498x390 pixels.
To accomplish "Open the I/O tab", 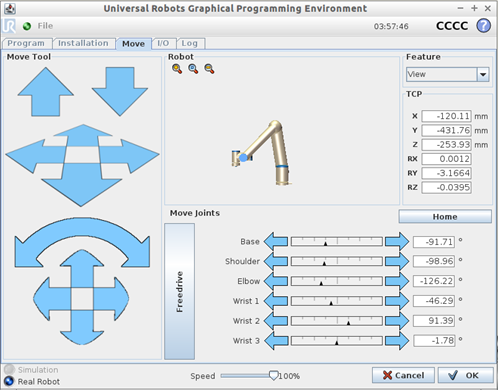I will point(163,43).
